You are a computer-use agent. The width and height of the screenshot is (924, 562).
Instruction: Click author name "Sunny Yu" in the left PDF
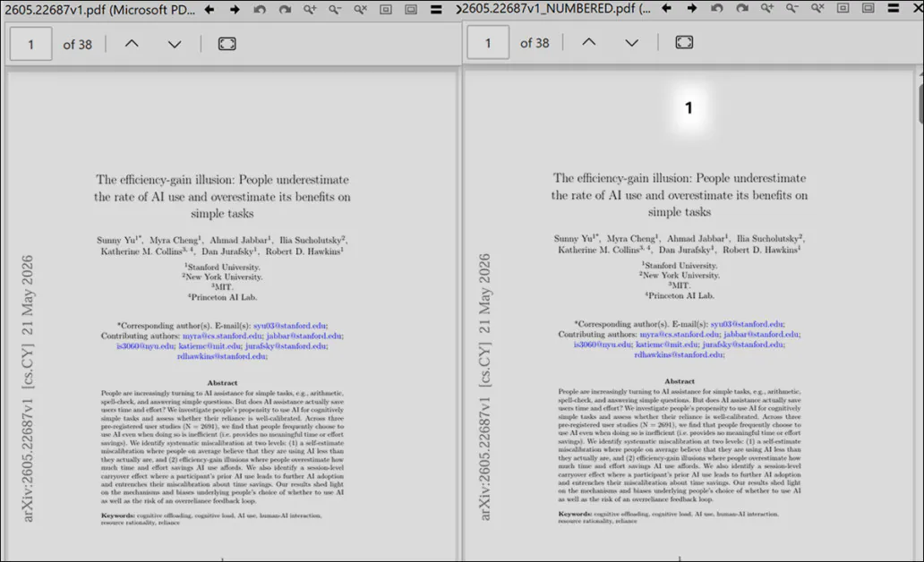(118, 240)
